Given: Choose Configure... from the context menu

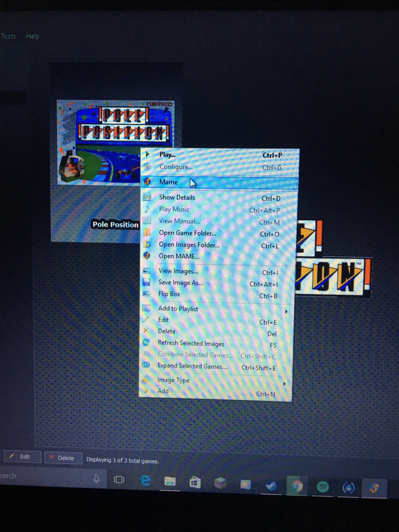Looking at the screenshot, I should pos(220,167).
